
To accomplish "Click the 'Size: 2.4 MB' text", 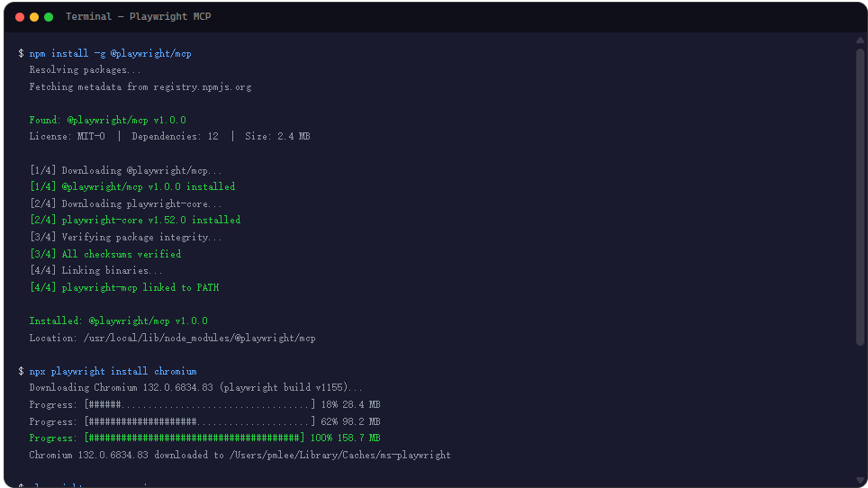I will point(277,137).
